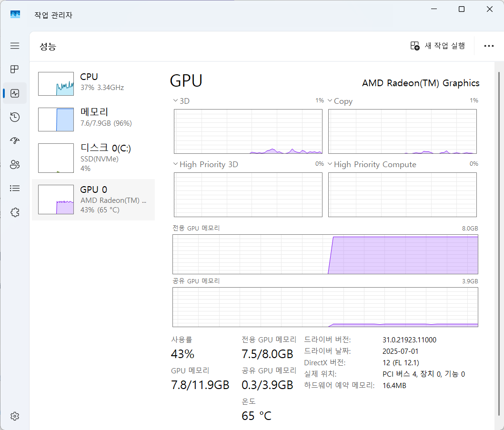Click the 성능 page heading
504x430 pixels.
click(x=48, y=47)
